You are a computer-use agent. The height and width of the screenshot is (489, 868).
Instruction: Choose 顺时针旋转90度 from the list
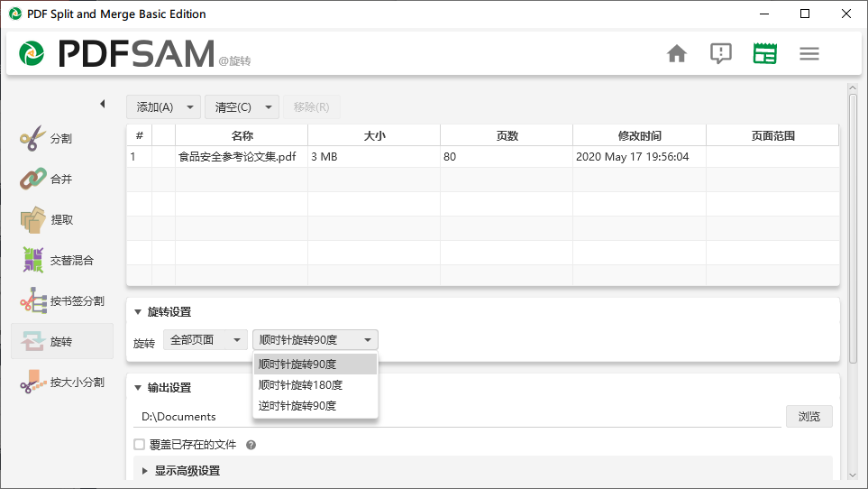(315, 364)
